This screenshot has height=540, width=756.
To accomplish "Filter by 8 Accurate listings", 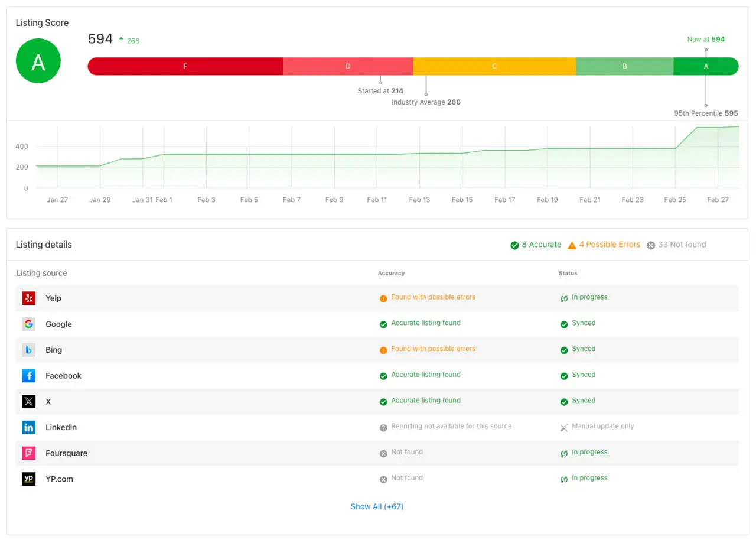I will (x=536, y=245).
